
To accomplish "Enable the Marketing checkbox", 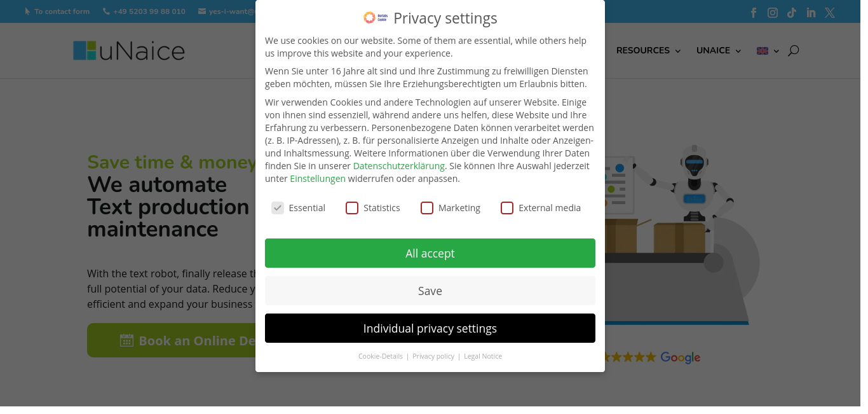I will click(x=427, y=208).
